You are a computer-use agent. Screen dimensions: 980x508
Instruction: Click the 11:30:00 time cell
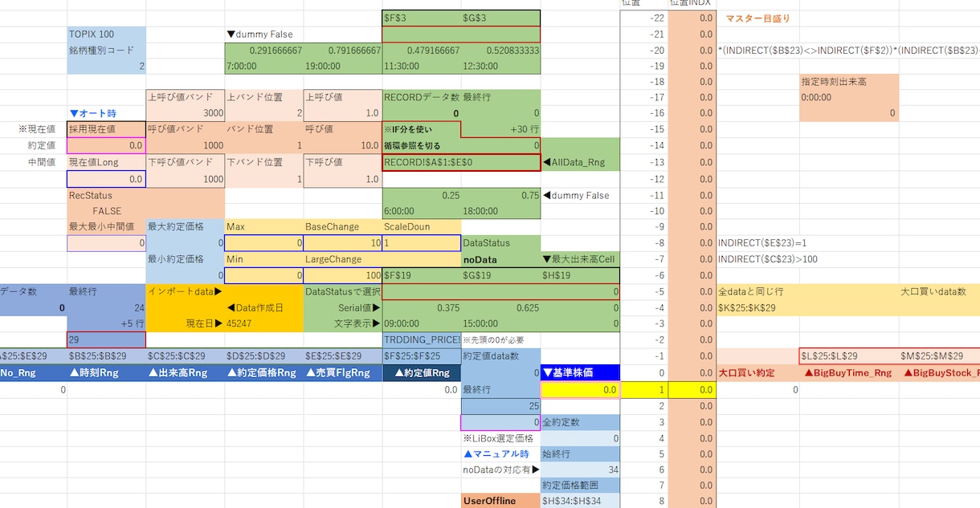click(x=421, y=66)
